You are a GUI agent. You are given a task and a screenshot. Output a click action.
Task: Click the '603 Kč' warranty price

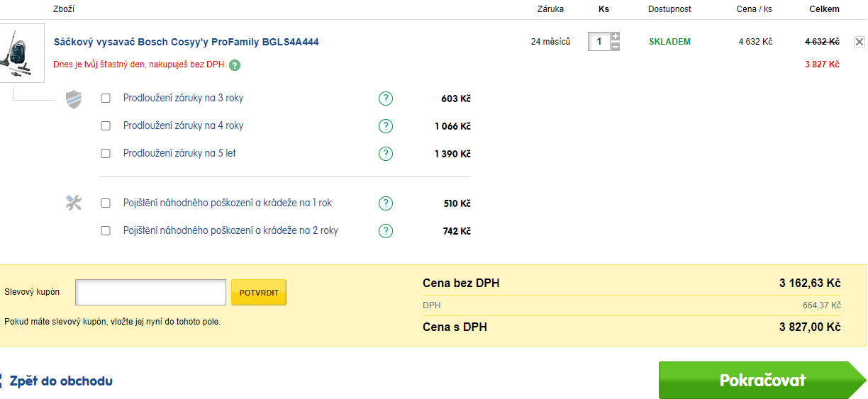point(456,99)
